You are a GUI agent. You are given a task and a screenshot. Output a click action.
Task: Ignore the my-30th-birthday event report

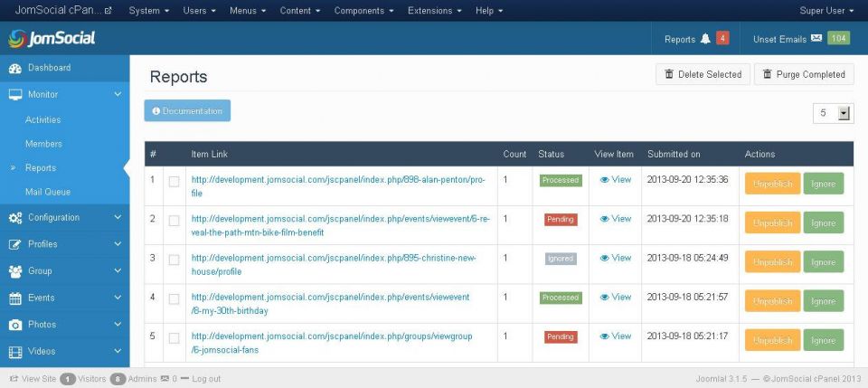[824, 301]
